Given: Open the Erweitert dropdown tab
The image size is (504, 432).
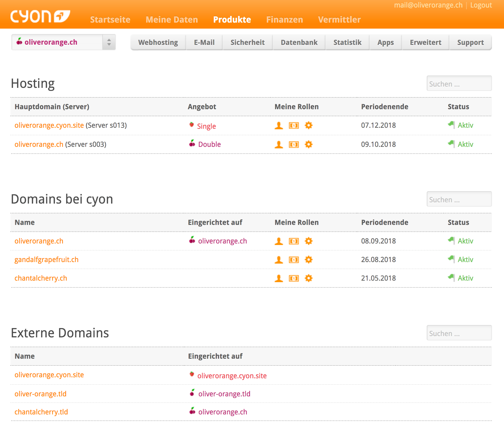Looking at the screenshot, I should 425,42.
